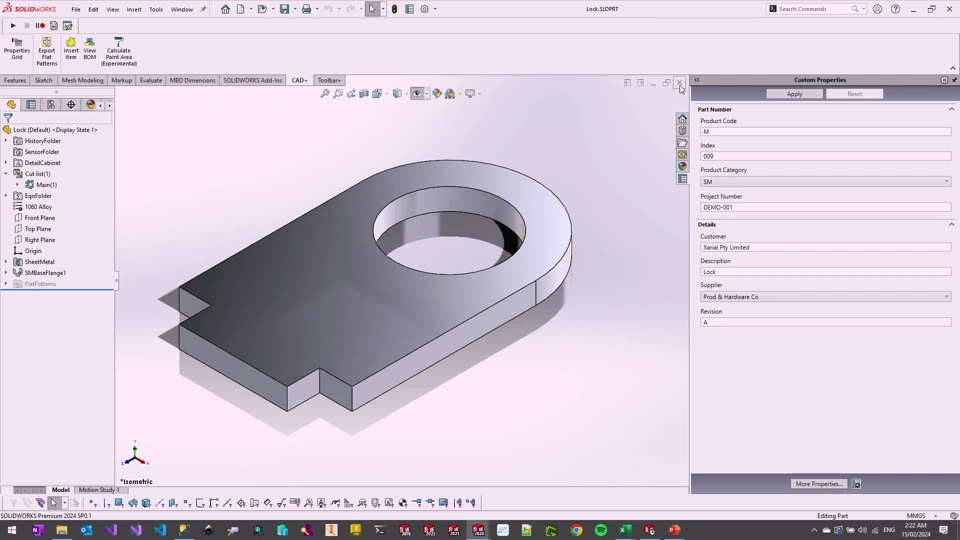This screenshot has height=540, width=960.
Task: Click the More Properties button
Action: [x=818, y=484]
